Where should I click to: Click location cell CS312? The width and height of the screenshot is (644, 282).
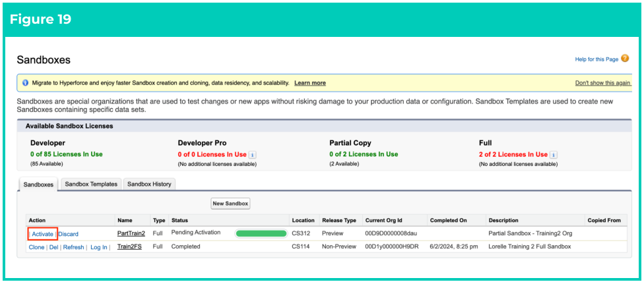(300, 233)
